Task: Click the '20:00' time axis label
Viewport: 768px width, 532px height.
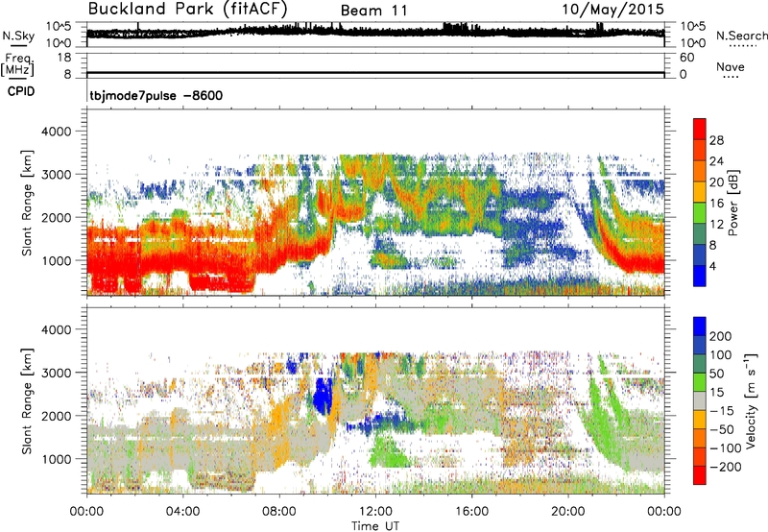Action: coord(568,512)
